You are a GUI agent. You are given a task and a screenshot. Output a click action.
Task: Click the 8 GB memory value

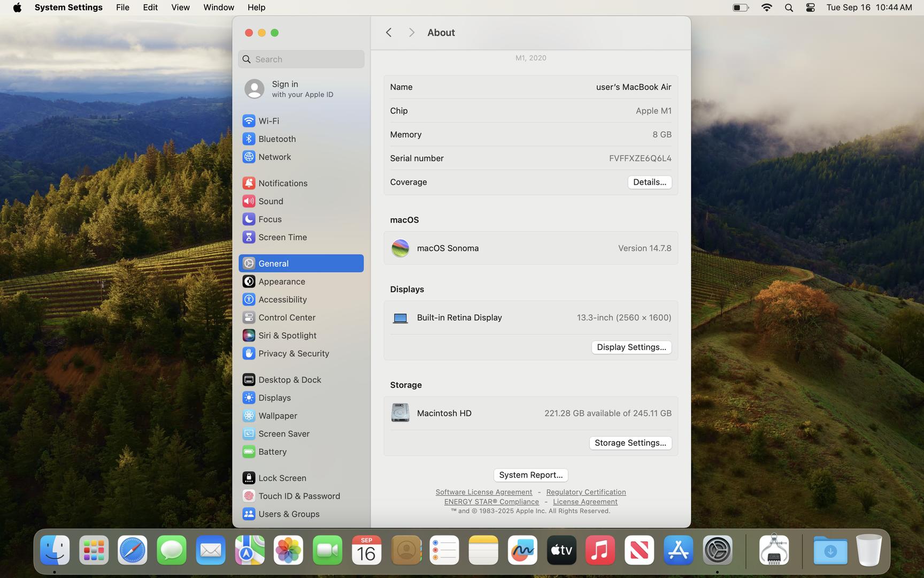coord(661,134)
